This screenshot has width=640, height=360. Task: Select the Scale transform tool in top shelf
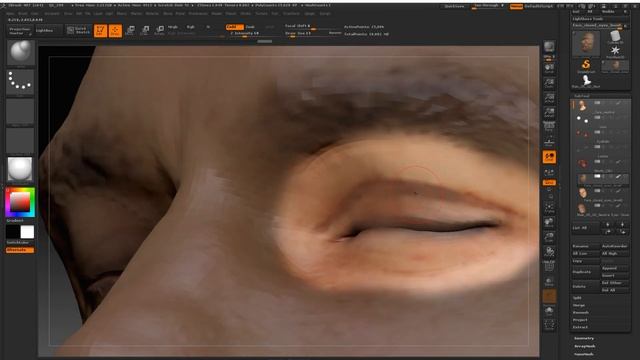(x=145, y=30)
